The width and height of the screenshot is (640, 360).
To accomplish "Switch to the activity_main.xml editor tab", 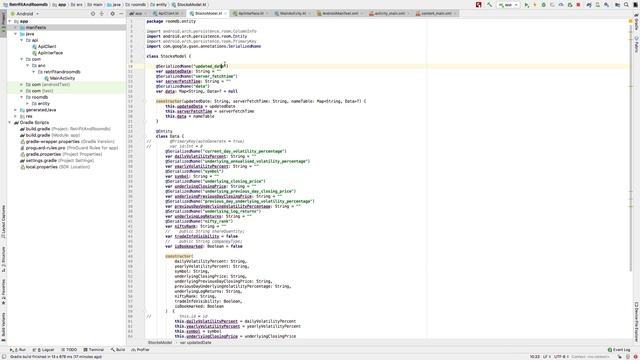I will coord(389,13).
